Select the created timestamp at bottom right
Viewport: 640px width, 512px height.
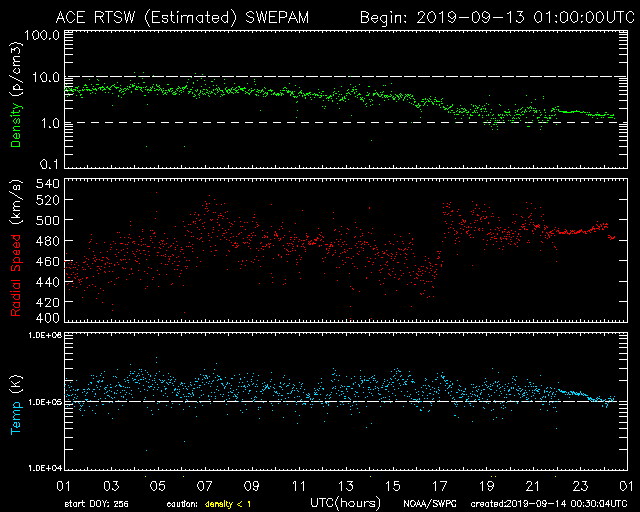548,503
